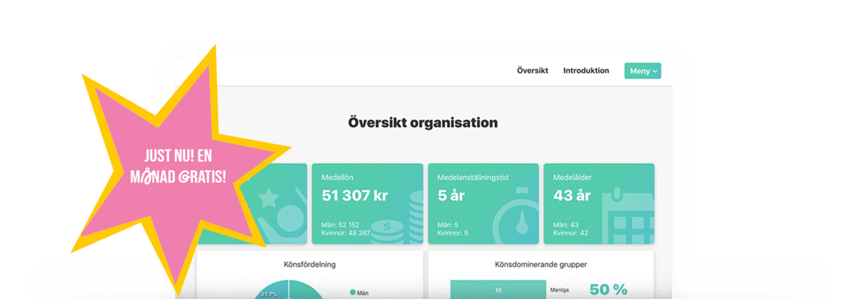Click the 'Män: 52 152' text

pos(341,225)
